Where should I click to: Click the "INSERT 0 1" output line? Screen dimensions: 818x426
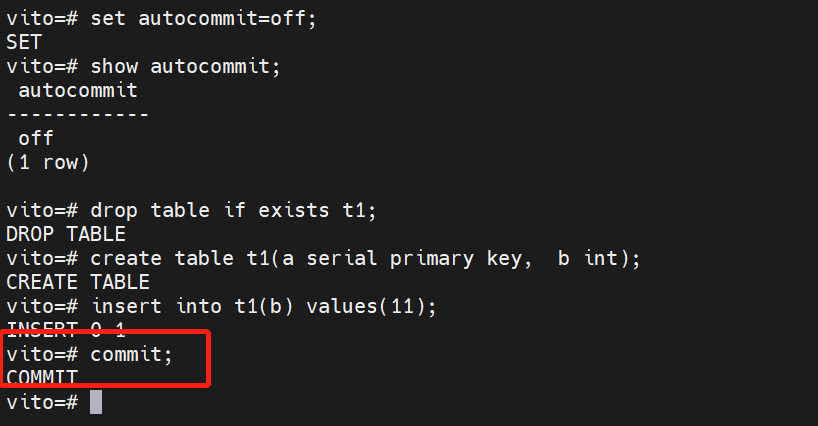[66, 330]
